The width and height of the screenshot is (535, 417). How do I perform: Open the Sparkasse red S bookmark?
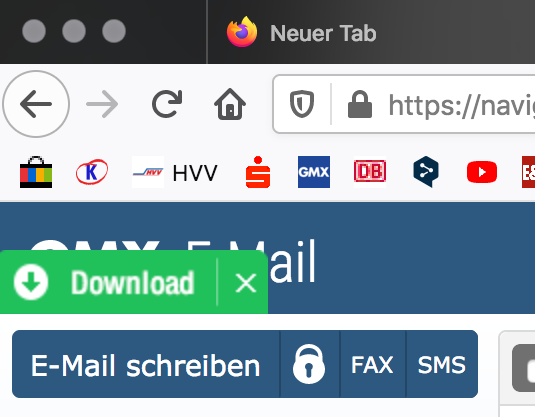[x=258, y=172]
